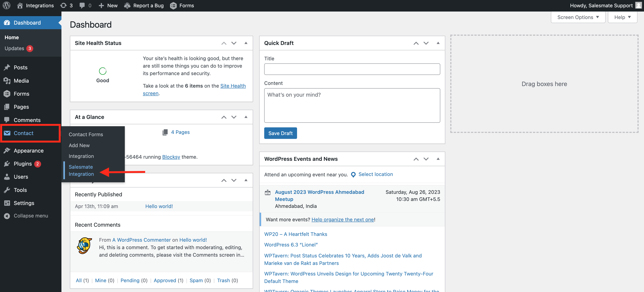Go to Updates in sidebar

(x=14, y=48)
